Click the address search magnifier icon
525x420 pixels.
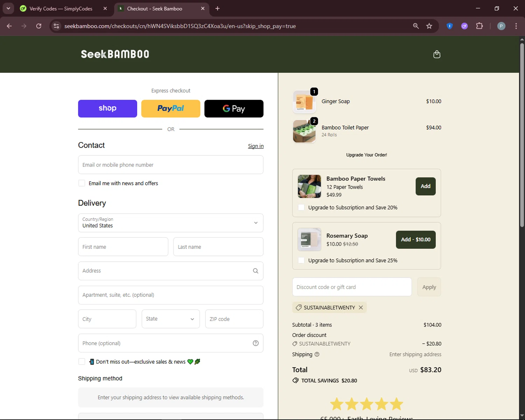coord(255,271)
